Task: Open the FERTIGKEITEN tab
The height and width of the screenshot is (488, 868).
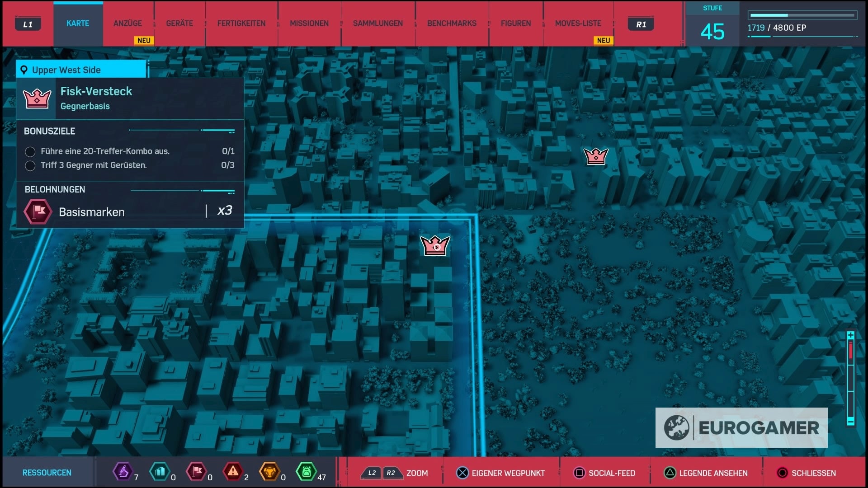Action: tap(241, 23)
